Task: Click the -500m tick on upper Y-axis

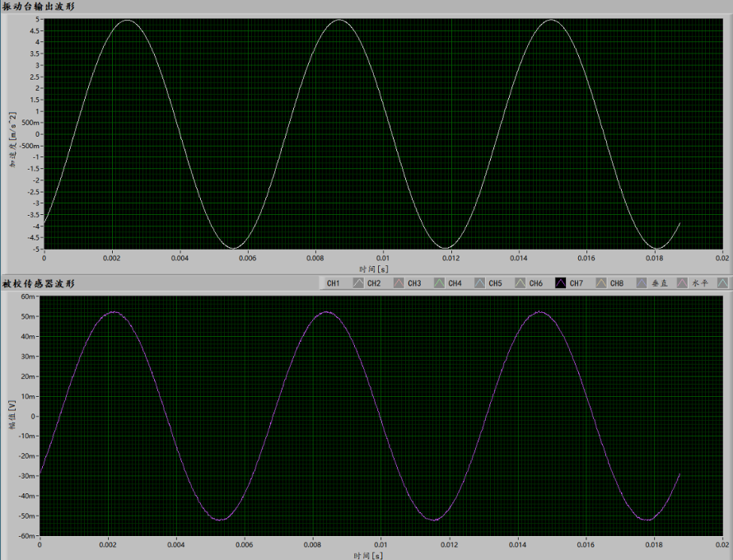Action: pos(30,146)
